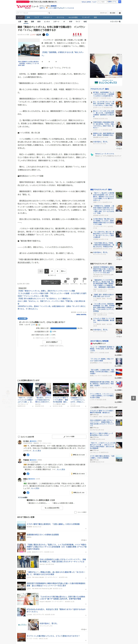
Task: Open スラダン聖地で観光公害深刻化 recommended article
Action: 53,524
